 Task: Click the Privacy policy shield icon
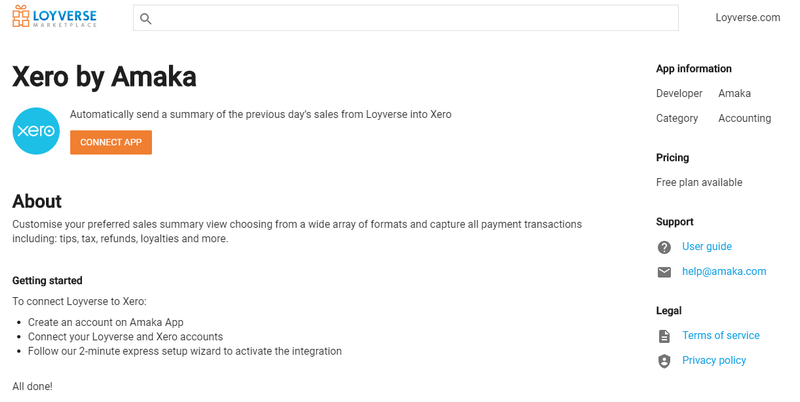point(664,361)
